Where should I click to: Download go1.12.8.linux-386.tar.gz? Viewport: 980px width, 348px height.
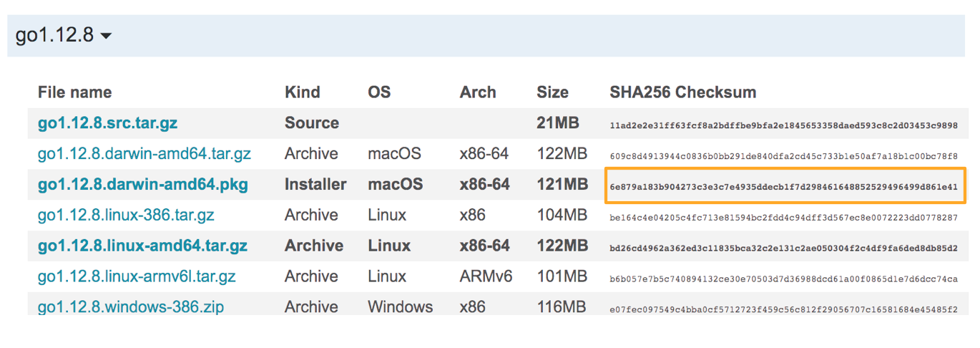click(126, 215)
